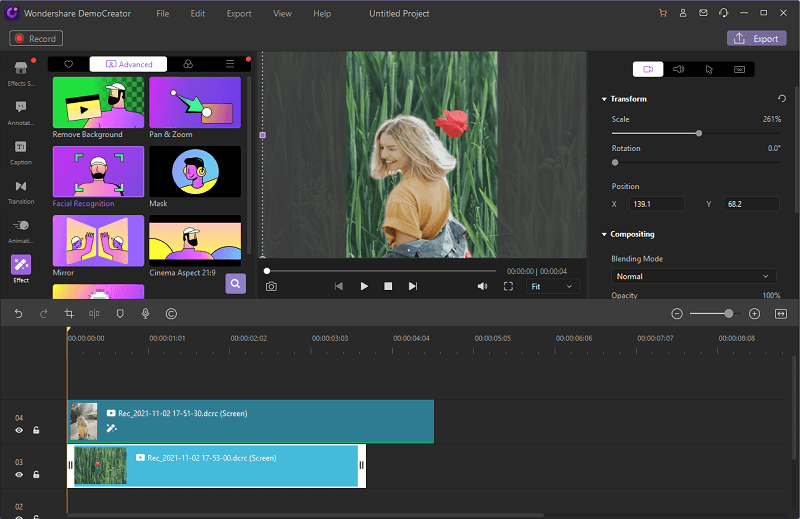800x519 pixels.
Task: Select the Facial Recognition effect
Action: pyautogui.click(x=98, y=177)
